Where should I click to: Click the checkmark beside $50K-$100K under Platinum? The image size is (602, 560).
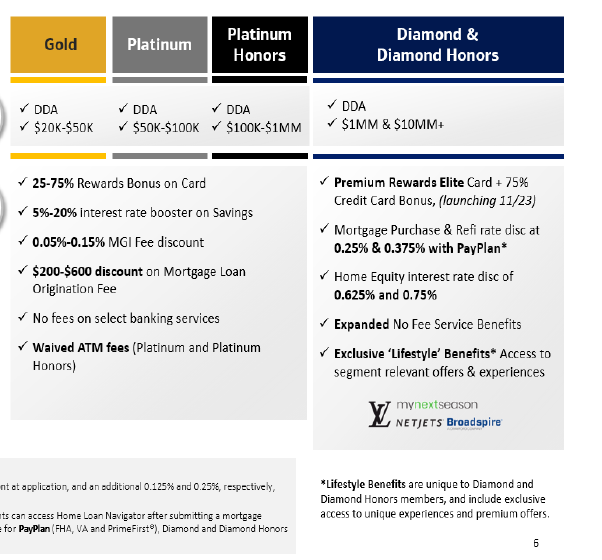[x=124, y=127]
